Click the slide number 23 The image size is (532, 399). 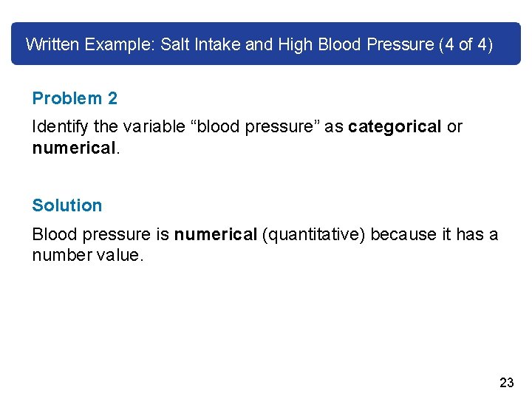(506, 382)
